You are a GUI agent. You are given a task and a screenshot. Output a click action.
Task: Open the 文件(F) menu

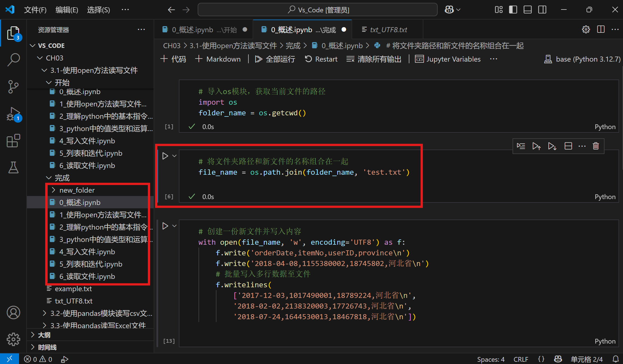[35, 10]
